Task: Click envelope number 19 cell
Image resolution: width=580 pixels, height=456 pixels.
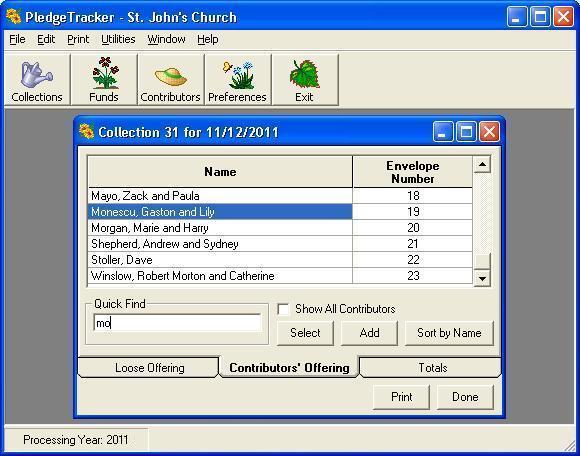Action: (x=413, y=212)
